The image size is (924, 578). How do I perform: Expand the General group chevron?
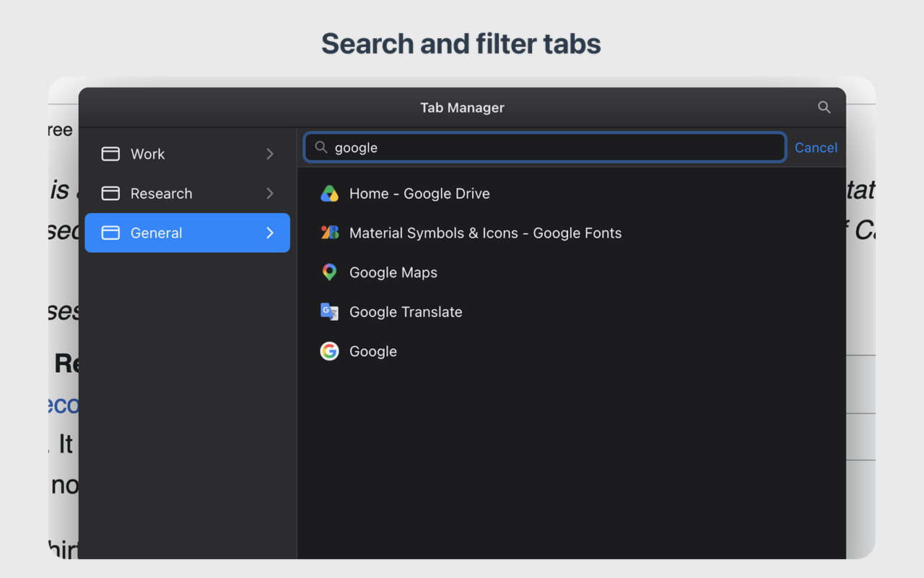pos(270,233)
